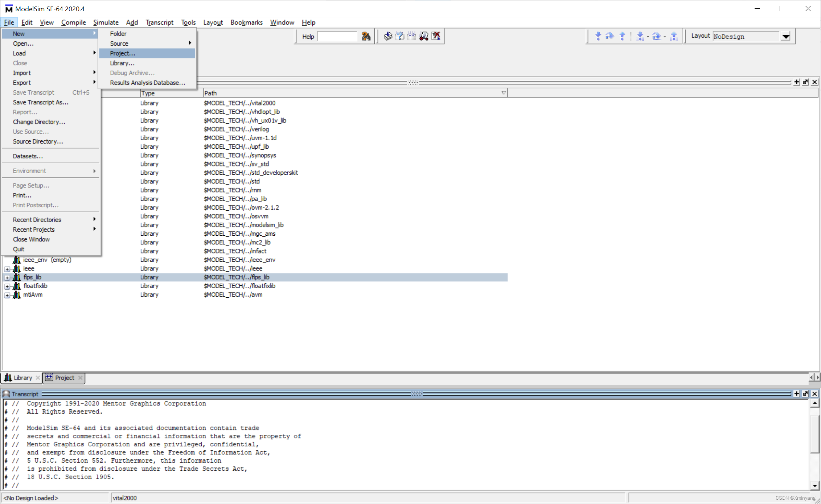Screen dimensions: 821x504
Task: Open the Compile menu in menu bar
Action: (73, 22)
